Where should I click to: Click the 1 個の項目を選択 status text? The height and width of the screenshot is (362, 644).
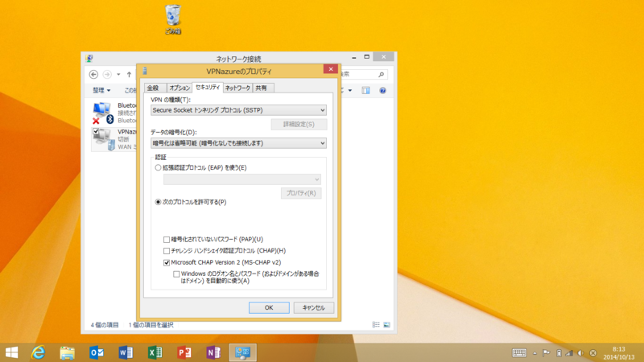(x=151, y=325)
